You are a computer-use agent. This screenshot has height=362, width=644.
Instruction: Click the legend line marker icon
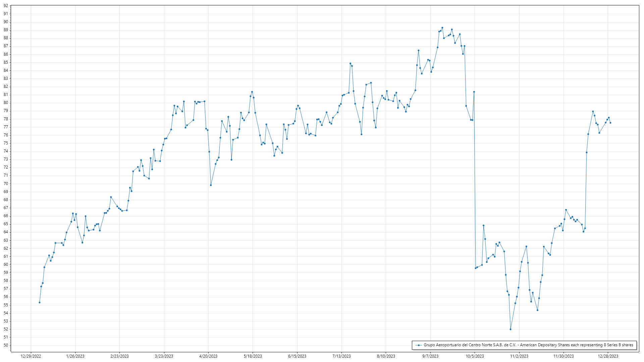[x=419, y=345]
